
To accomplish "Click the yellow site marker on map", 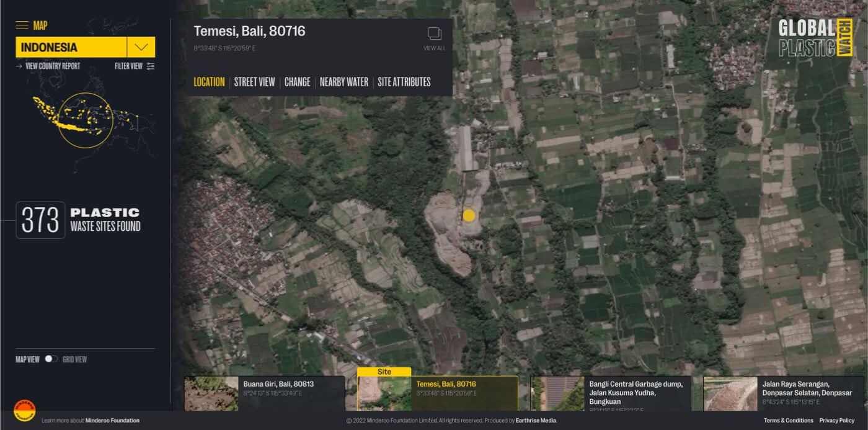I will coord(469,216).
